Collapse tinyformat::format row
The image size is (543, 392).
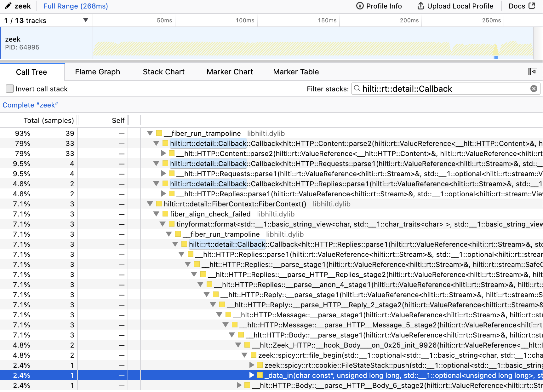tap(163, 224)
